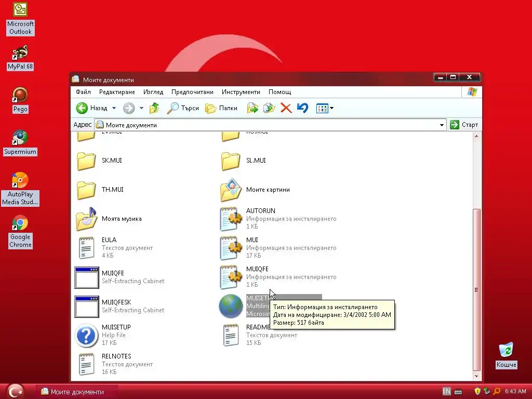Click the Forward navigation arrow
532x399 pixels.
tap(129, 108)
